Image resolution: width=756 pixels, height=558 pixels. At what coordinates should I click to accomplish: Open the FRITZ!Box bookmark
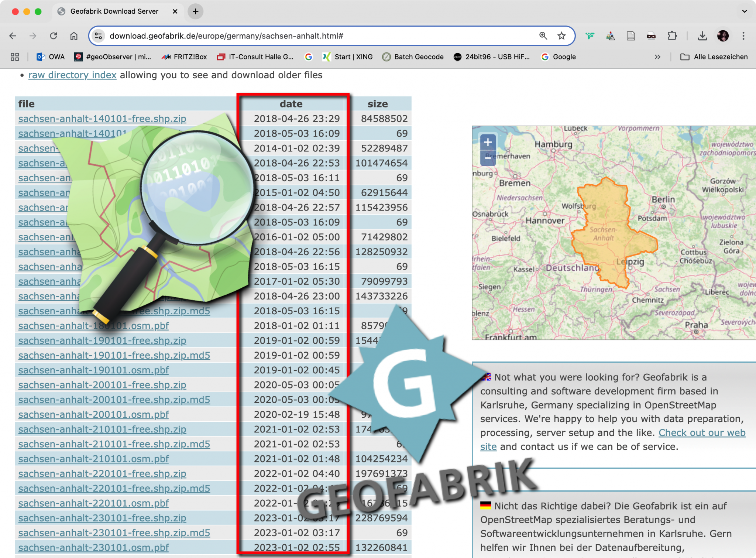coord(185,57)
